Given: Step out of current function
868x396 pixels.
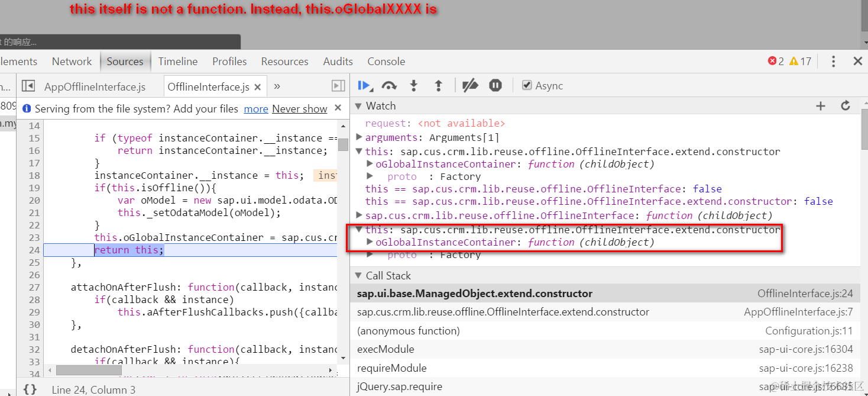Looking at the screenshot, I should [439, 86].
